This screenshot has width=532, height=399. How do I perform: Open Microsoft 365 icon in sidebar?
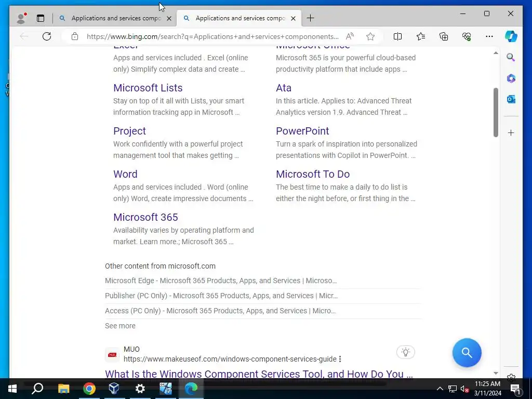click(x=511, y=78)
